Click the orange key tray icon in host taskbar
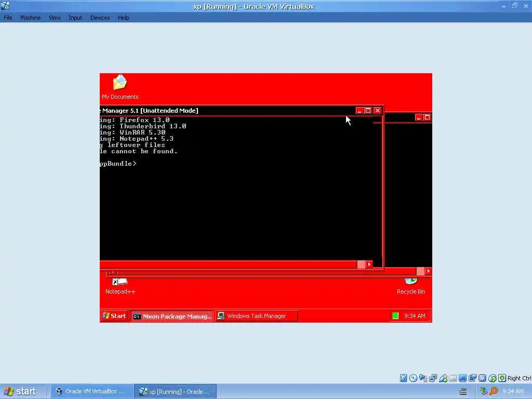 click(x=494, y=391)
